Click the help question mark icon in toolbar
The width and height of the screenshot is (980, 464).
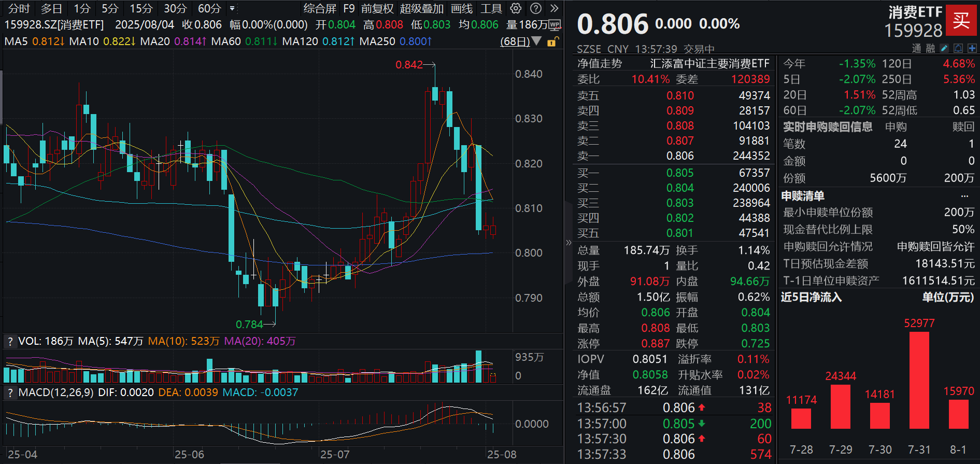pyautogui.click(x=536, y=8)
